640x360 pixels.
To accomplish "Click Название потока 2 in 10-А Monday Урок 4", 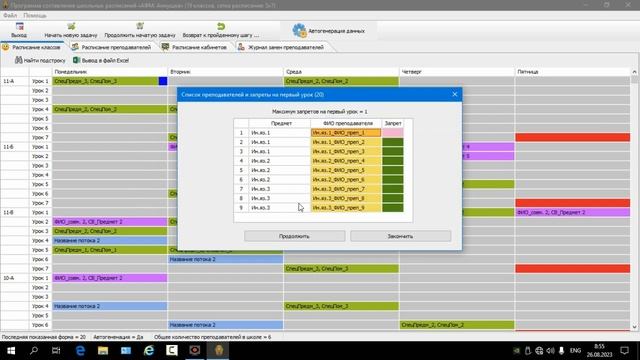I will tap(110, 306).
